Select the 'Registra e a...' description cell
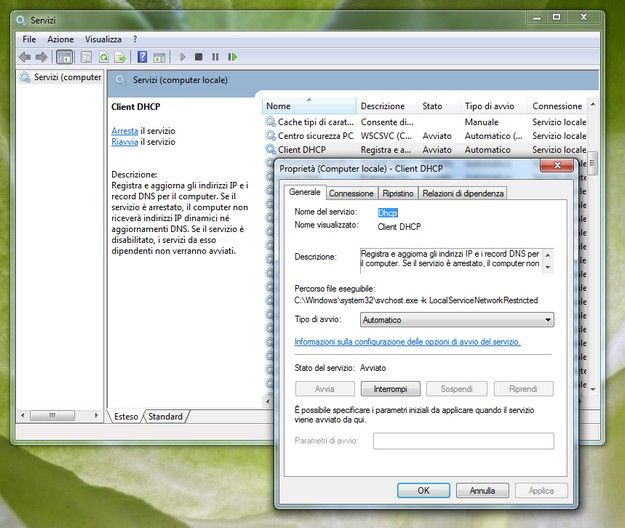The height and width of the screenshot is (528, 625). [x=385, y=150]
